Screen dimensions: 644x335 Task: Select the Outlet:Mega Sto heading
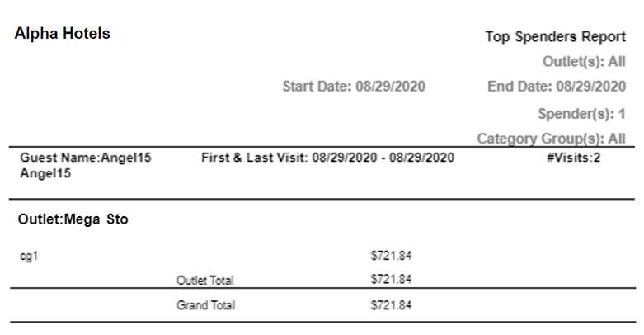pos(73,220)
